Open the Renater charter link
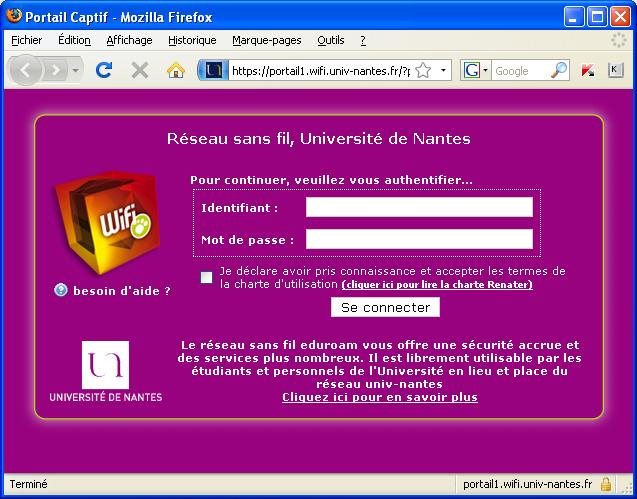637x499 pixels. point(437,285)
